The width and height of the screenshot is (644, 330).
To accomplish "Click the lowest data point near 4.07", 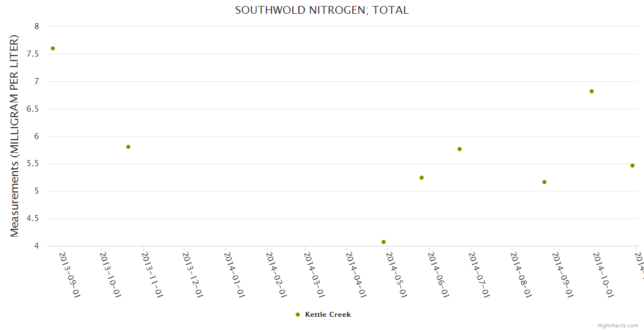I will point(384,242).
